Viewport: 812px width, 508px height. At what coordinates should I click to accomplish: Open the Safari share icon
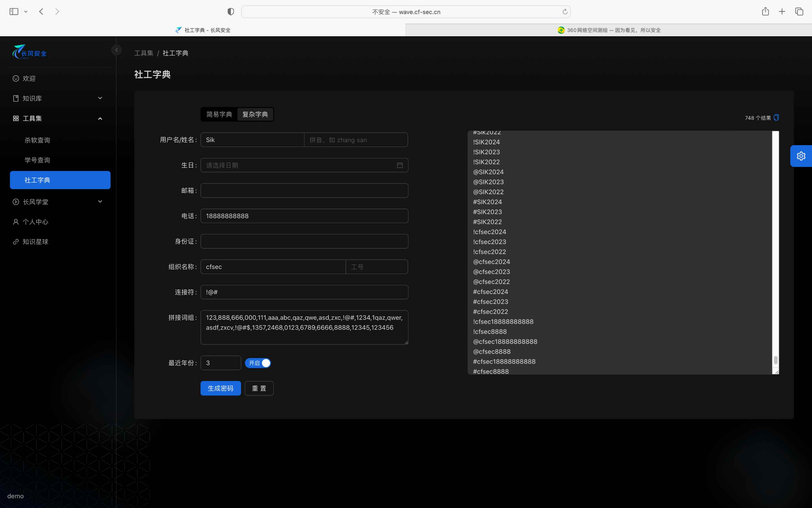(765, 12)
